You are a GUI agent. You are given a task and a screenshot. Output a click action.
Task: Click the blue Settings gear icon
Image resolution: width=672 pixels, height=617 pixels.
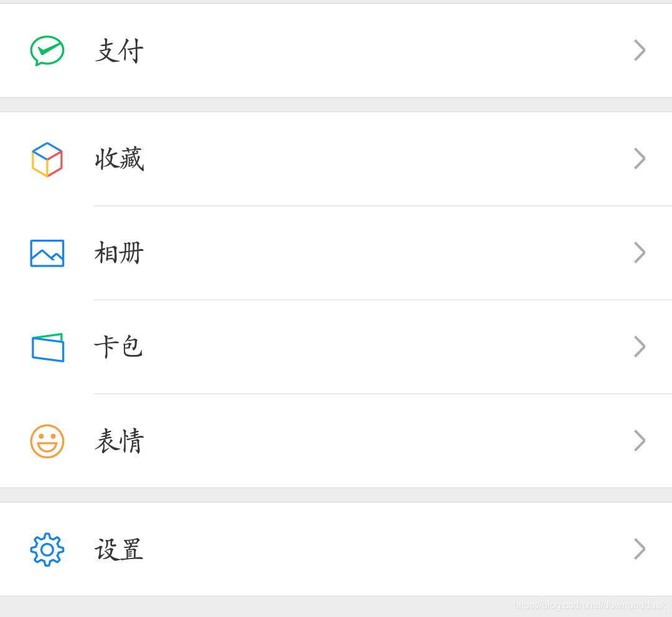47,549
